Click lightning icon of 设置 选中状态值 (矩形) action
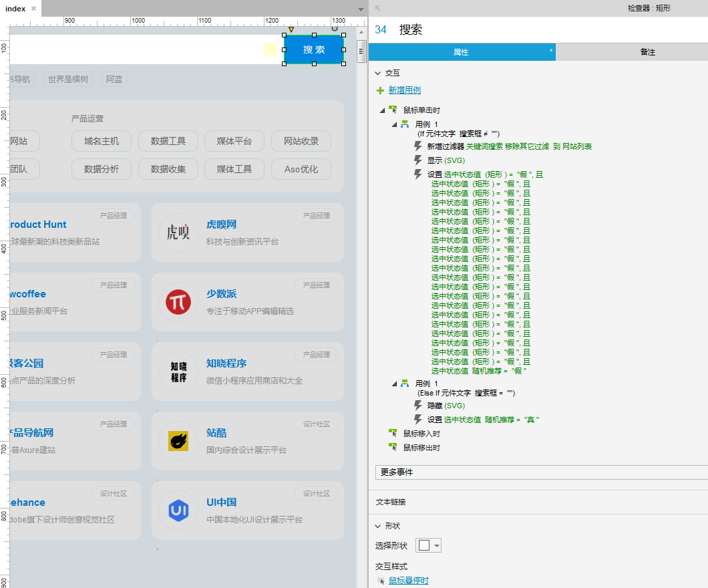This screenshot has width=708, height=588. 418,174
